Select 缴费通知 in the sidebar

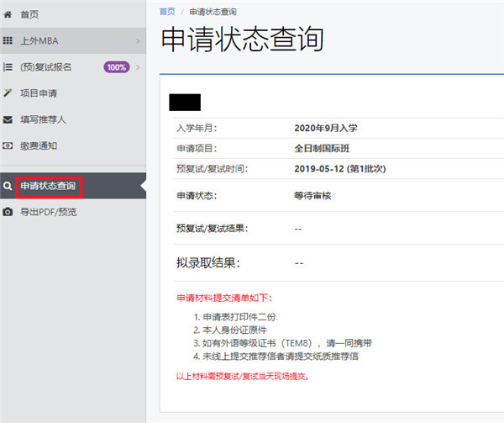coord(39,145)
